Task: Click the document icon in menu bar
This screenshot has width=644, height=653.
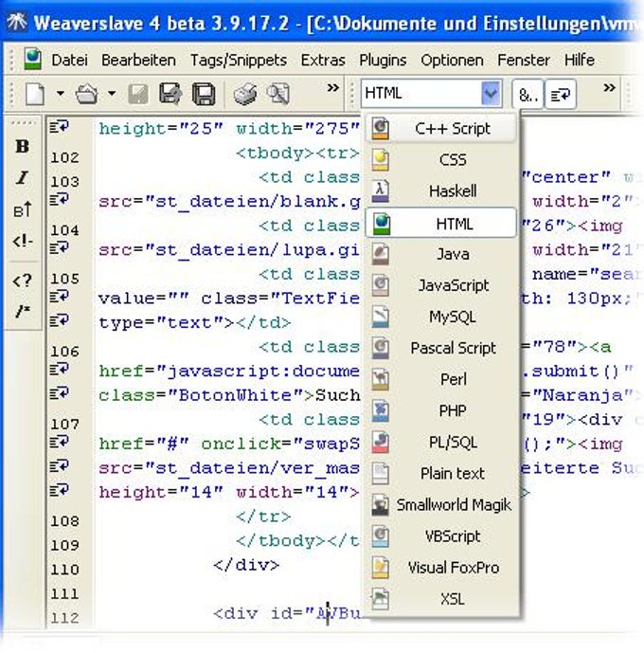Action: point(32,60)
